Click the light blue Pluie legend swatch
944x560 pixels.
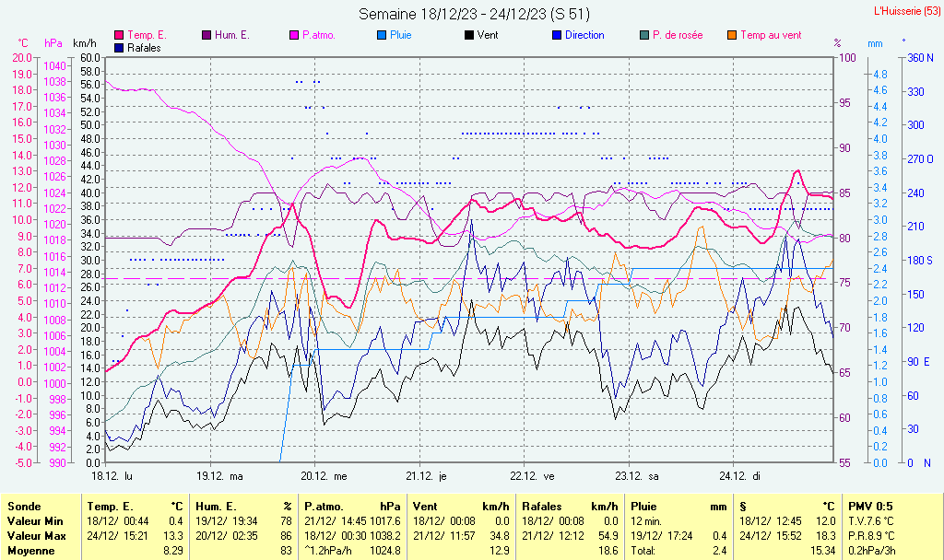point(382,36)
